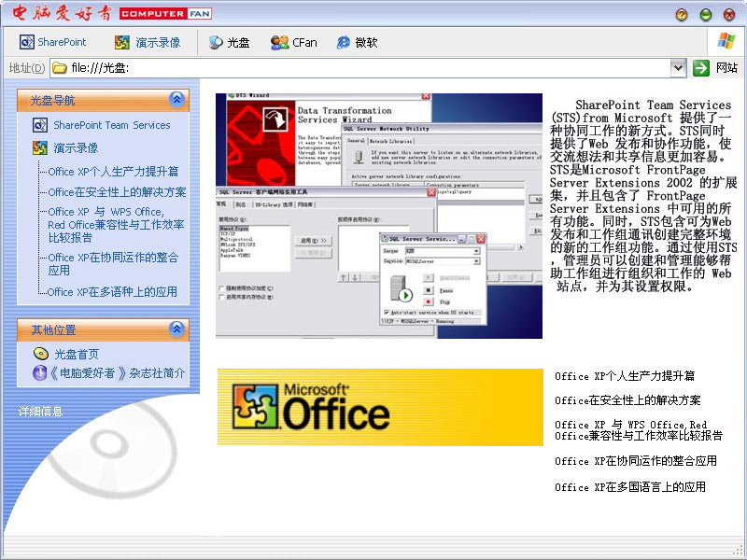This screenshot has width=747, height=560.
Task: Click the info icon beside 电脑爱好者杂志社简介
Action: tap(39, 372)
